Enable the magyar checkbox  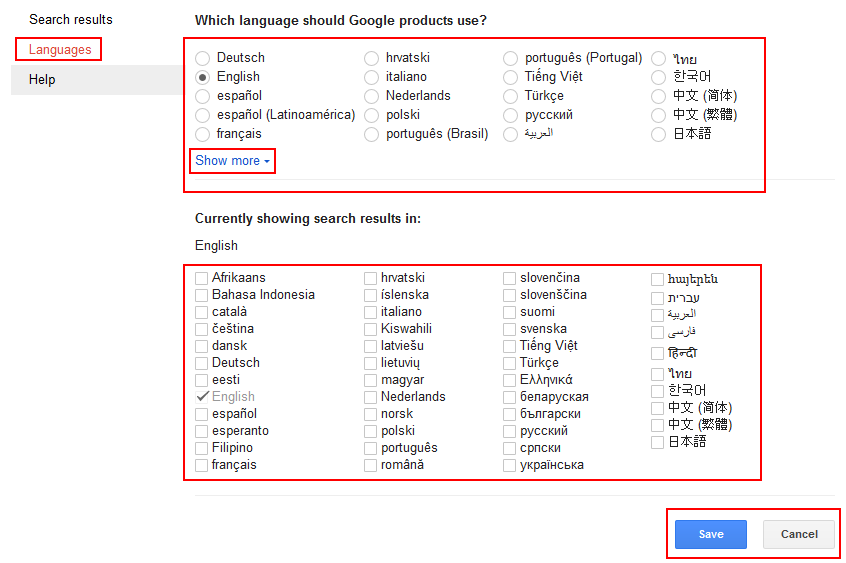coord(370,381)
